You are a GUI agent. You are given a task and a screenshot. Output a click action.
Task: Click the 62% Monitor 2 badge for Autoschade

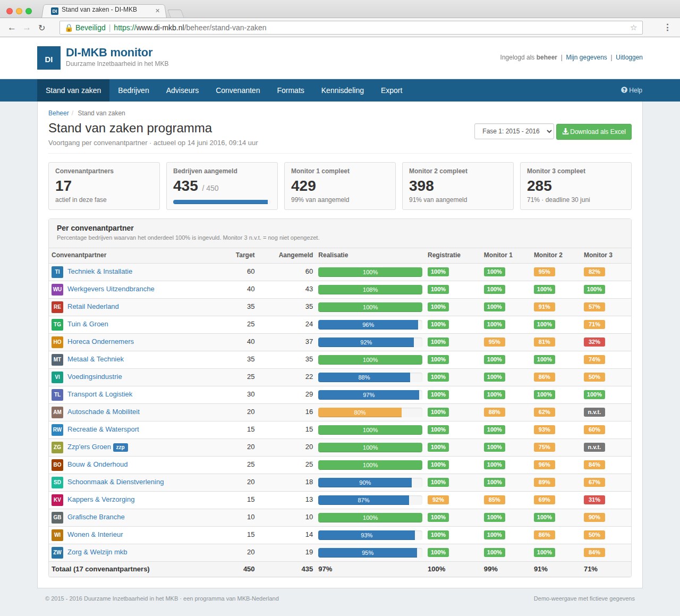(545, 412)
